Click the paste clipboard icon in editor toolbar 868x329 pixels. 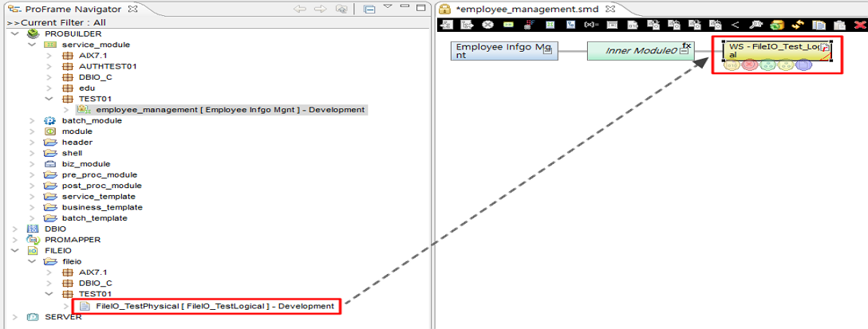(840, 25)
